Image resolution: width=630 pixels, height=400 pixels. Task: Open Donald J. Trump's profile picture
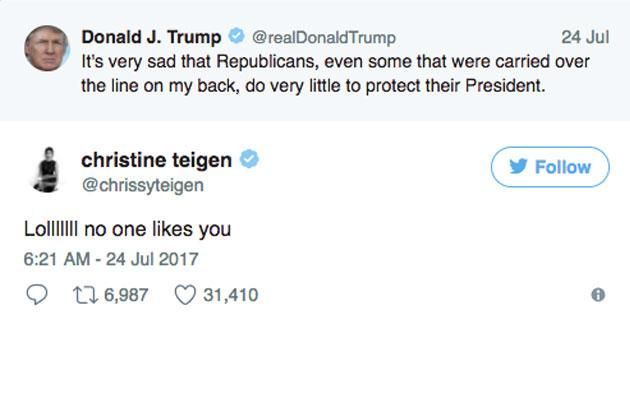pyautogui.click(x=46, y=50)
